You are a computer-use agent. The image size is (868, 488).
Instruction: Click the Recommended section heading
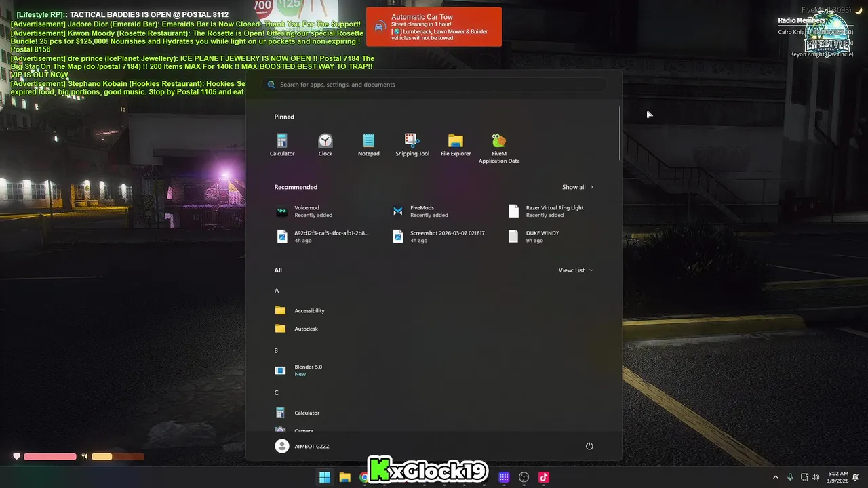point(296,187)
